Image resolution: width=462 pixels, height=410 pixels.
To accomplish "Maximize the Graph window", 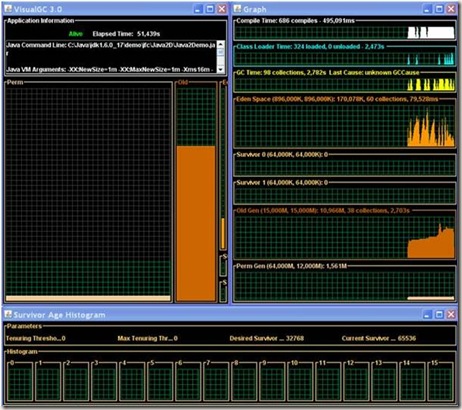I will point(439,9).
